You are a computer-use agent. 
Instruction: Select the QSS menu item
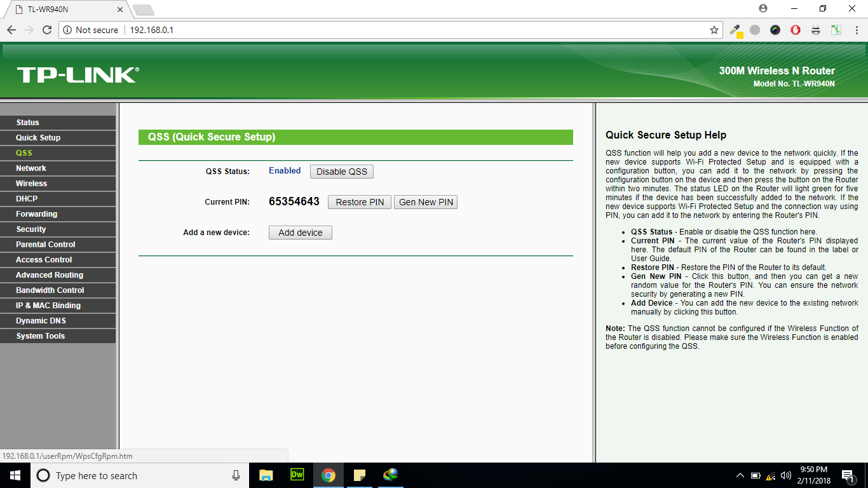(x=58, y=153)
